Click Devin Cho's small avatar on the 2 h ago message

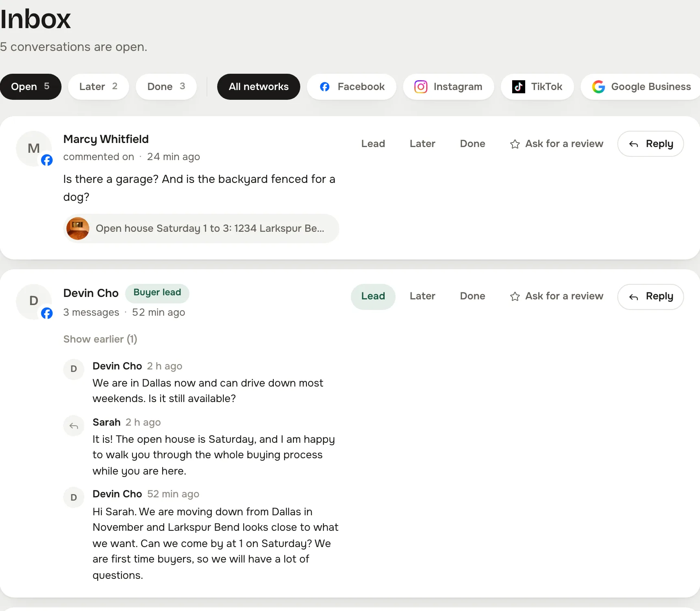click(74, 369)
